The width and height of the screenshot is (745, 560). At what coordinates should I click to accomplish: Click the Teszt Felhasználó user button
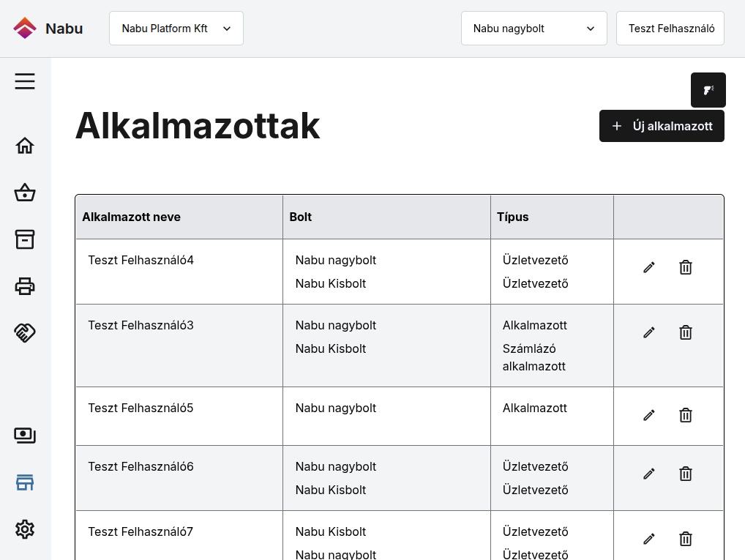click(670, 29)
